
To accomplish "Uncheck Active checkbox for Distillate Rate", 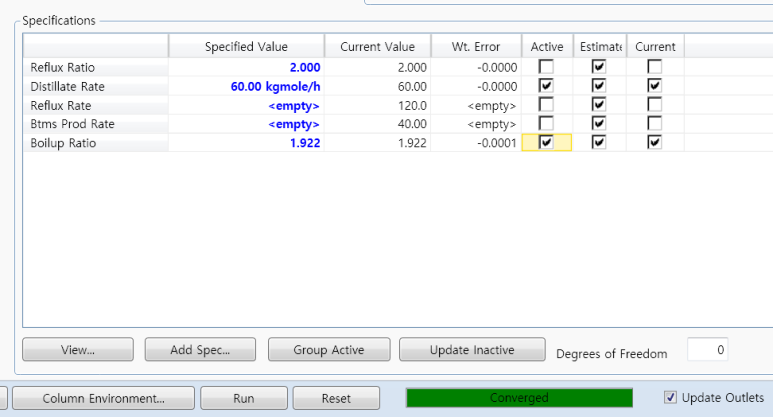I will (546, 86).
